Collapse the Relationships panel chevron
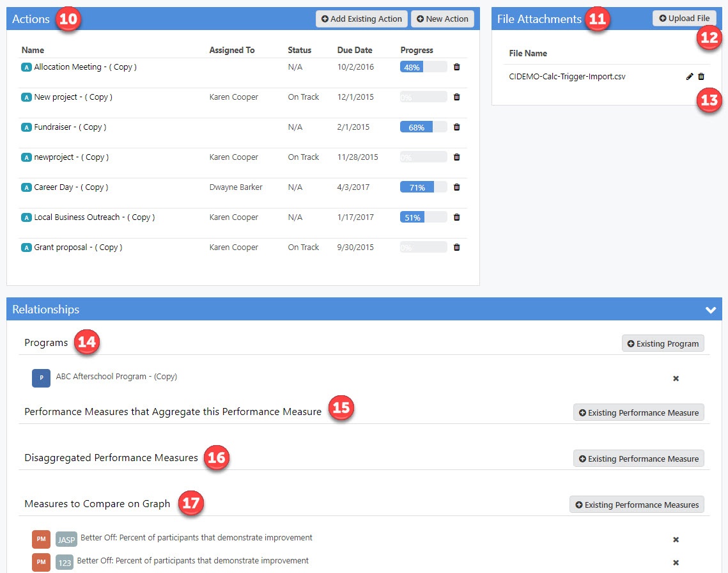 pos(710,310)
